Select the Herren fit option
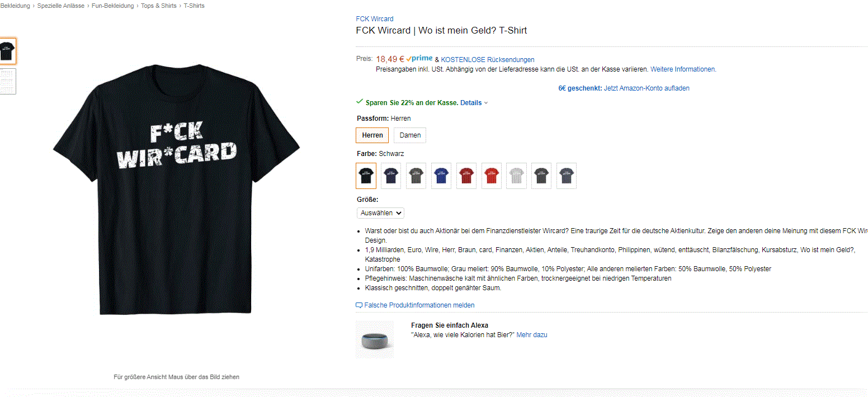 pos(372,135)
